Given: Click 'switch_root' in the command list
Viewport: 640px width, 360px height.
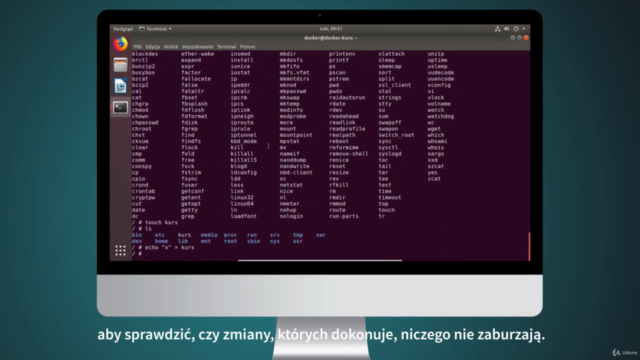Looking at the screenshot, I should [396, 135].
